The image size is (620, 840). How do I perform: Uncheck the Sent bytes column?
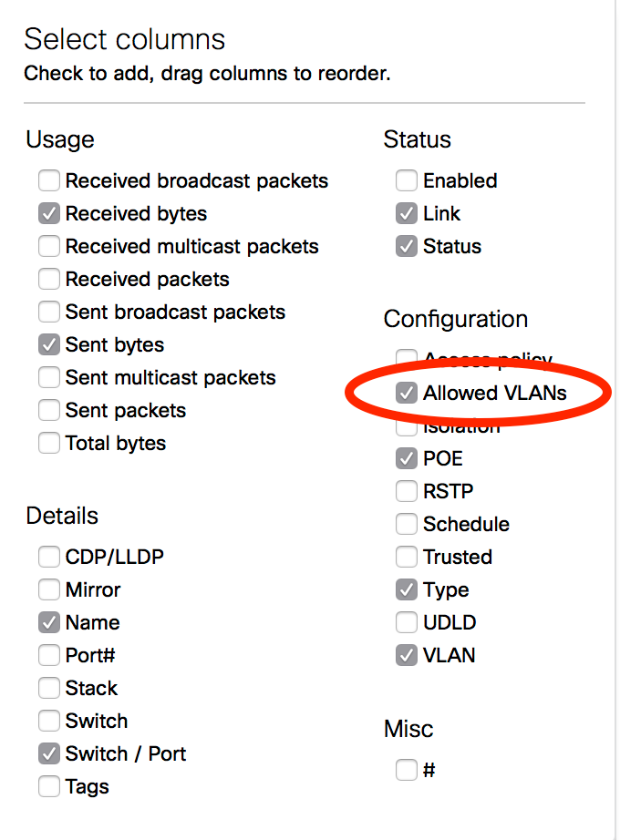49,345
